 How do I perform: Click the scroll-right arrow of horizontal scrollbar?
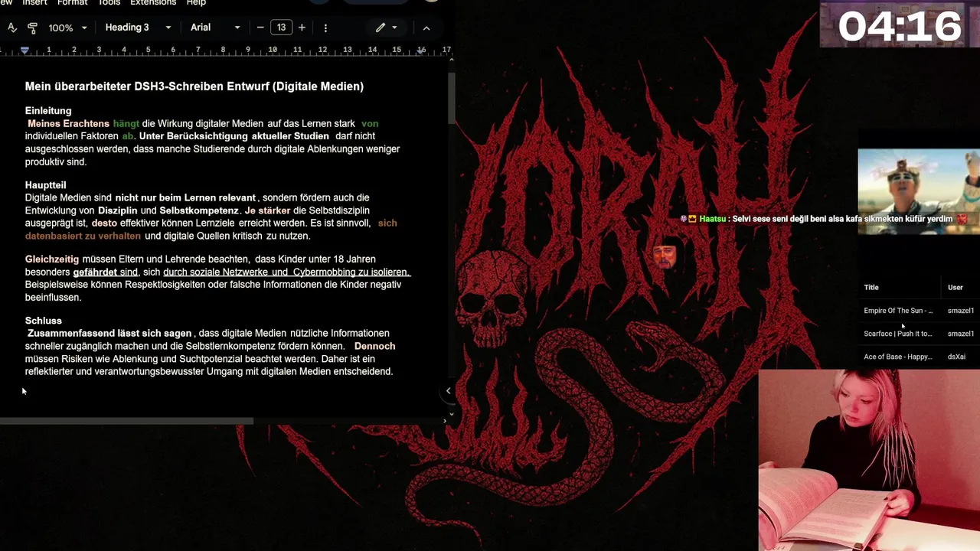pyautogui.click(x=445, y=421)
